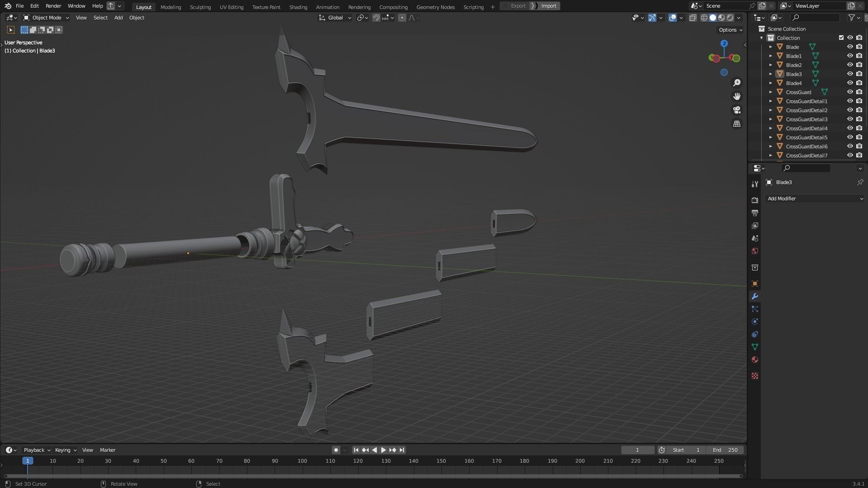Open the File menu
868x488 pixels.
coord(19,6)
